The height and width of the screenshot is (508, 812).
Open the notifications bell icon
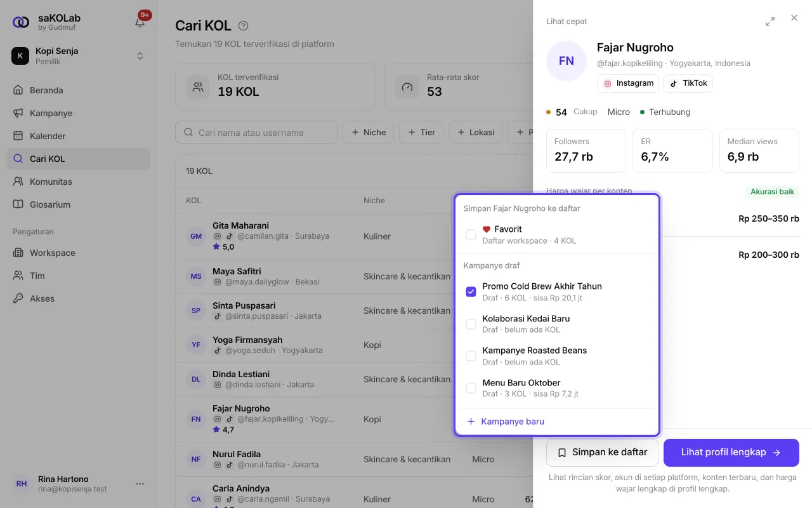(x=140, y=22)
